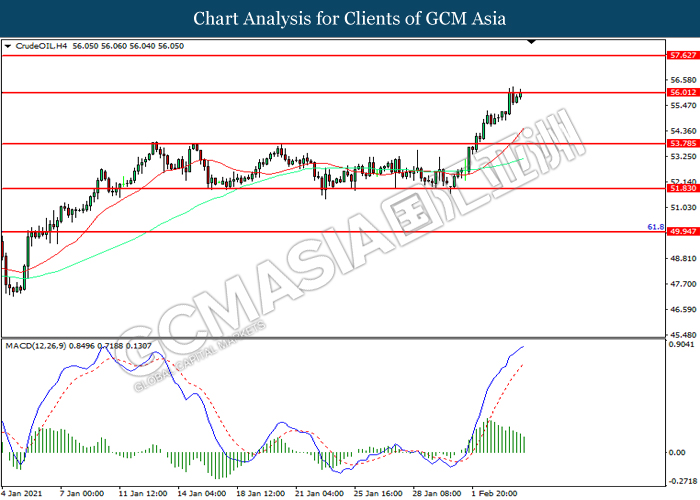The image size is (700, 500).
Task: Click the 54.360 price axis value
Action: point(683,131)
